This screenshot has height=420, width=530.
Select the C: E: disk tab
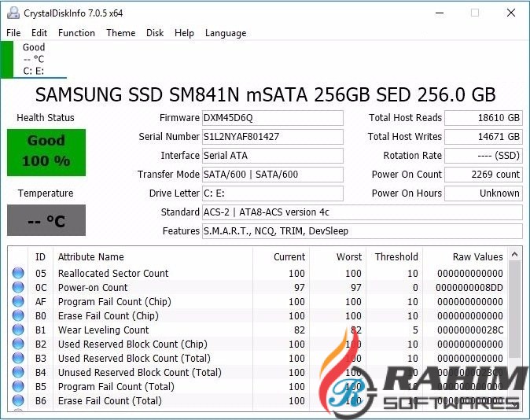pyautogui.click(x=34, y=59)
